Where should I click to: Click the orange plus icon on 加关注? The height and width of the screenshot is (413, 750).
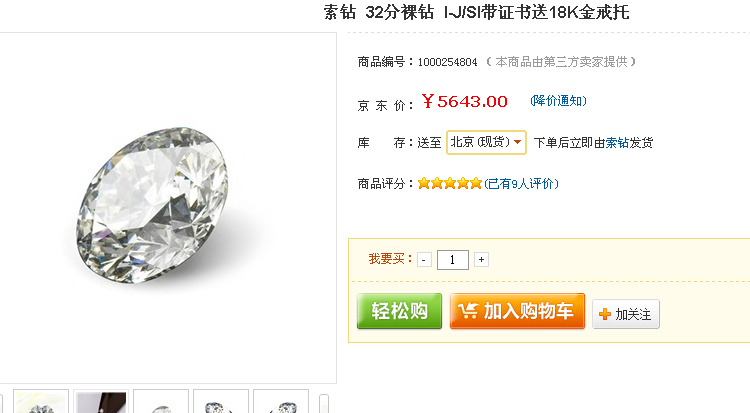click(x=605, y=314)
